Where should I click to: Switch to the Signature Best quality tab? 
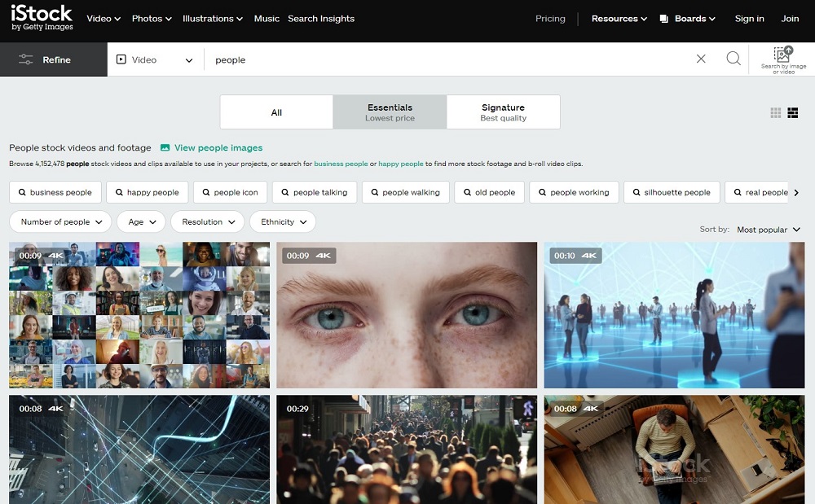click(x=503, y=111)
